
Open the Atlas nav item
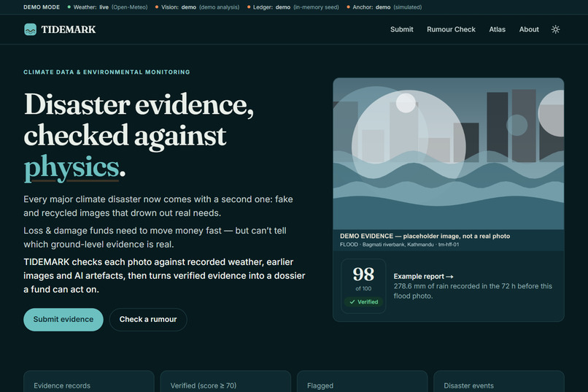(497, 29)
